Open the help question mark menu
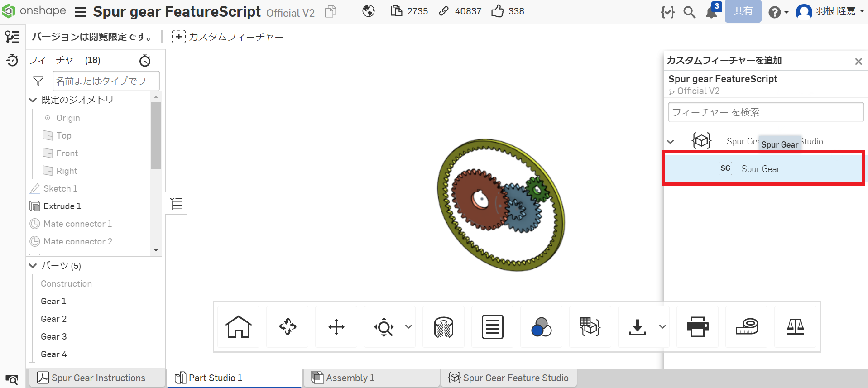The image size is (868, 388). 778,12
